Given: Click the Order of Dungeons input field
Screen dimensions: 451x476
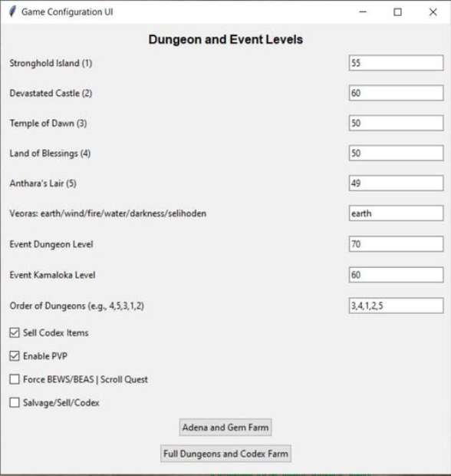Looking at the screenshot, I should [396, 306].
